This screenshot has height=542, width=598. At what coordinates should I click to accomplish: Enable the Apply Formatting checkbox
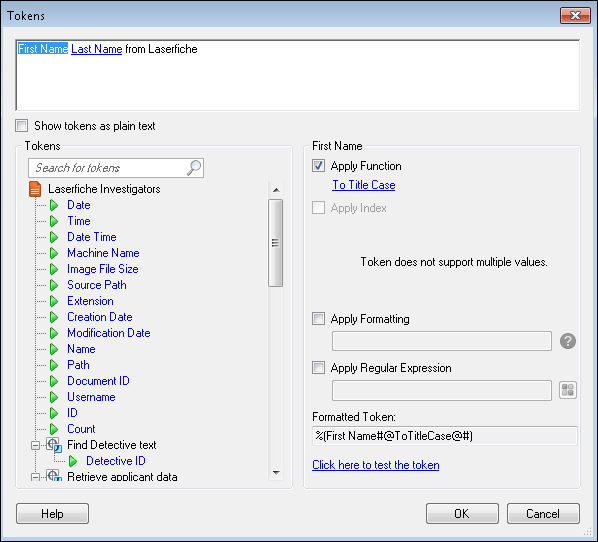318,318
